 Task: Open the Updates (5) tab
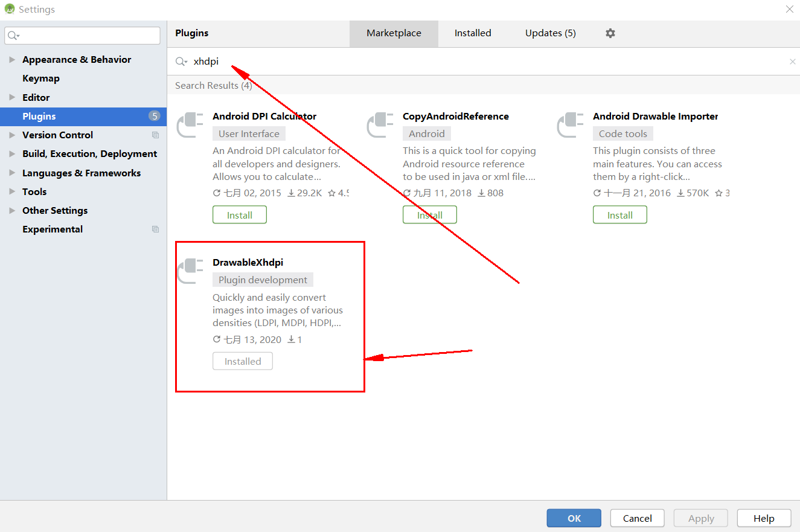549,33
